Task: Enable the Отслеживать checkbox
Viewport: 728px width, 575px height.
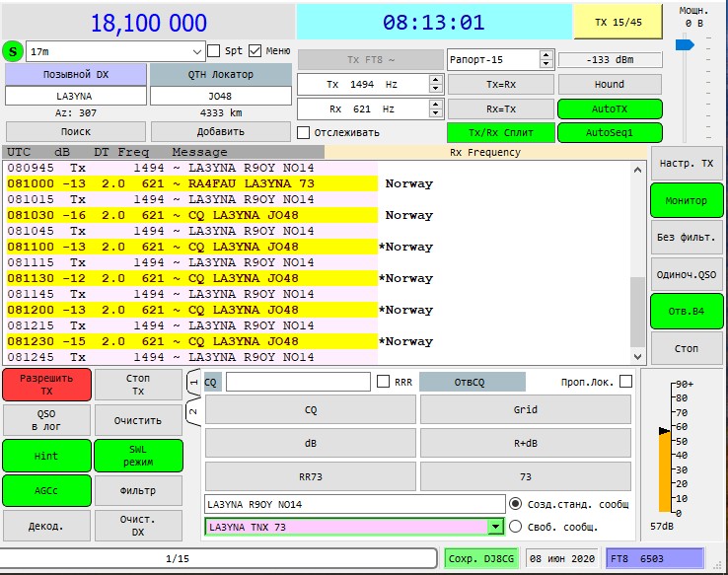Action: 304,132
